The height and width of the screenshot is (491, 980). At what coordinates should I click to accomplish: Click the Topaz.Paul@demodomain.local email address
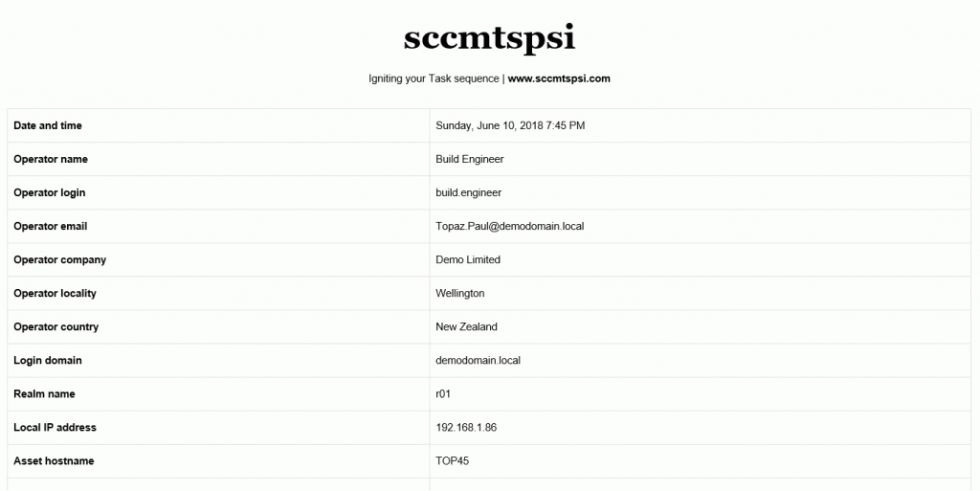coord(509,226)
